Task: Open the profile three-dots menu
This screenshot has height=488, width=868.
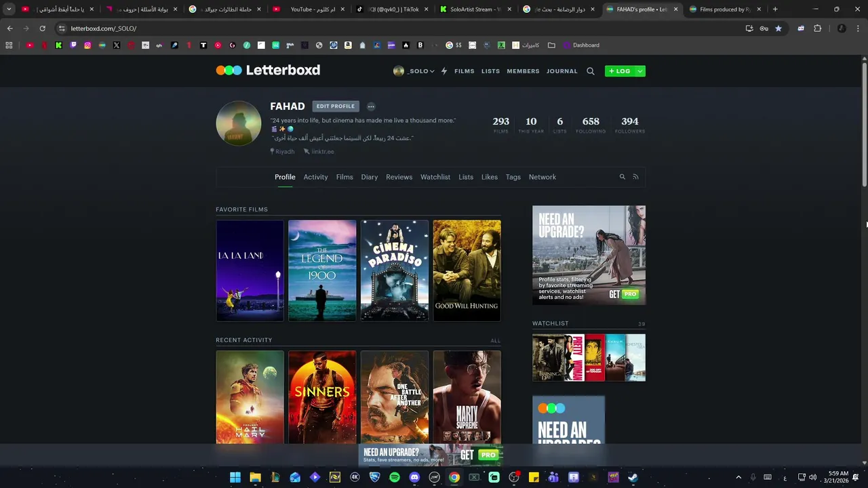Action: coord(371,106)
